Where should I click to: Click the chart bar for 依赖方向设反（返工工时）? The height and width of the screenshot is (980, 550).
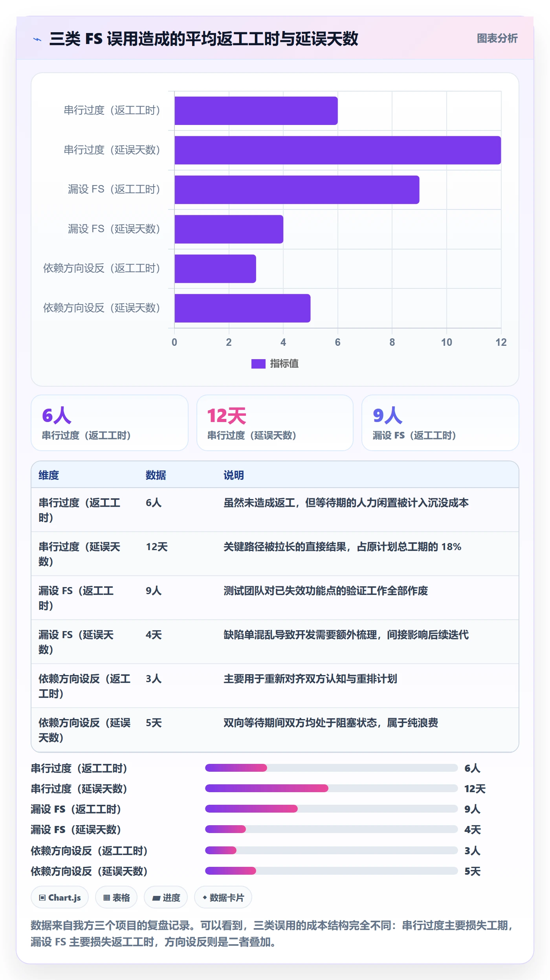tap(215, 269)
